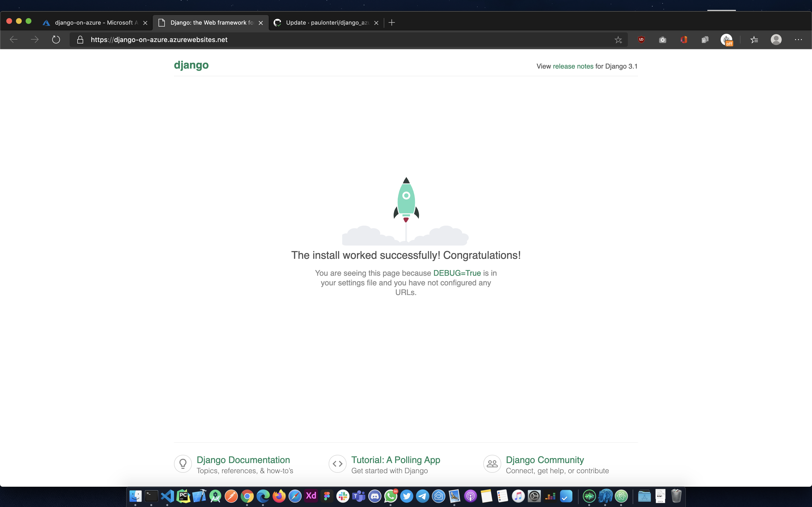Click the browser profile avatar icon
812x507 pixels.
click(776, 39)
